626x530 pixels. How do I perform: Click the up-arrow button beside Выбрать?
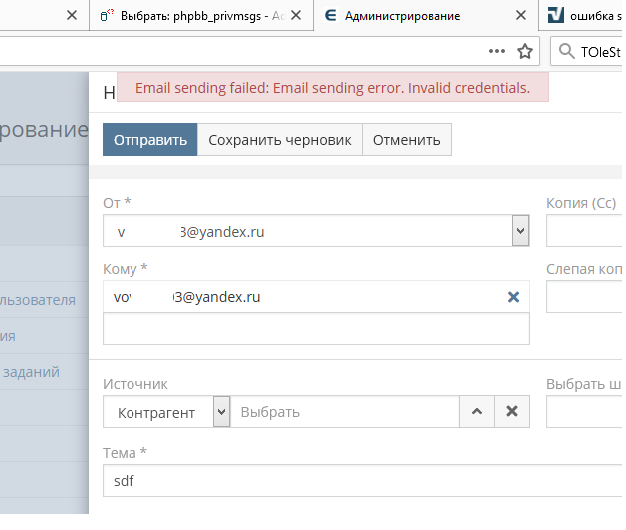click(476, 412)
